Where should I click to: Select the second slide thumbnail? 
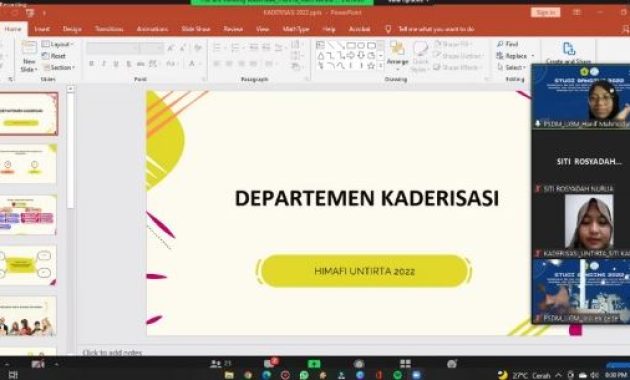28,164
